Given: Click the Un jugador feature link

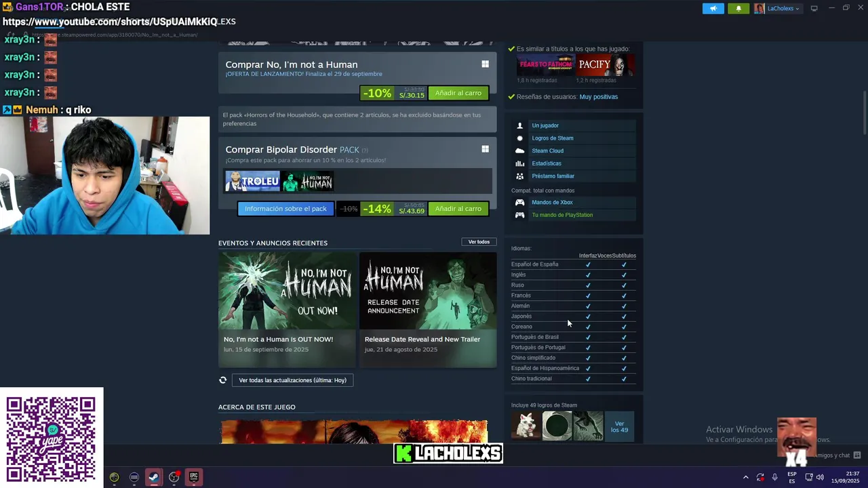Looking at the screenshot, I should [x=545, y=125].
